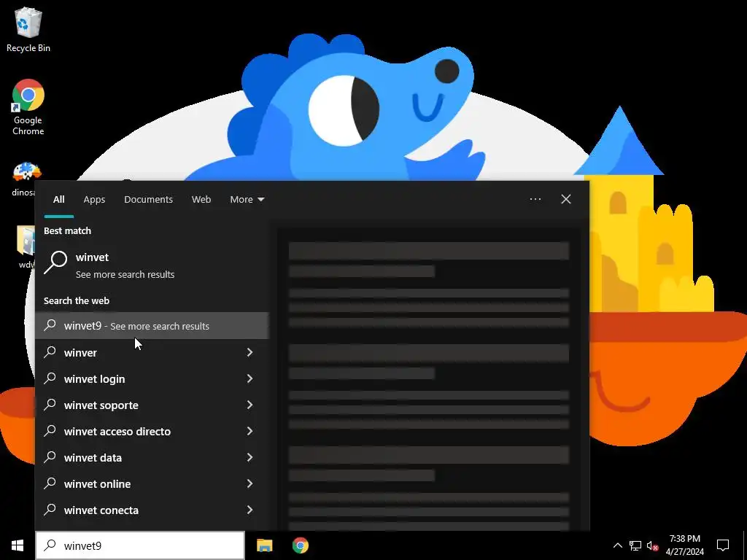Image resolution: width=747 pixels, height=560 pixels.
Task: Choose the winvet acceso directo suggestion
Action: coord(152,430)
